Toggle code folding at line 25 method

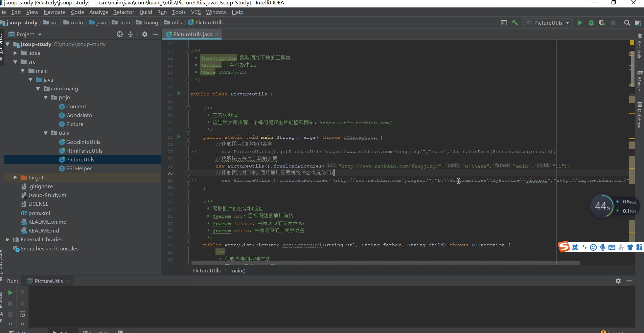188,137
